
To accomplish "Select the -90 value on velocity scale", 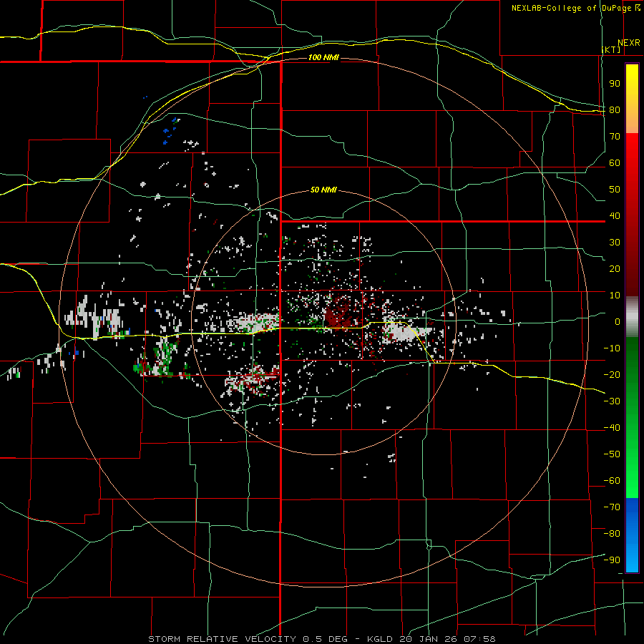I will click(612, 560).
